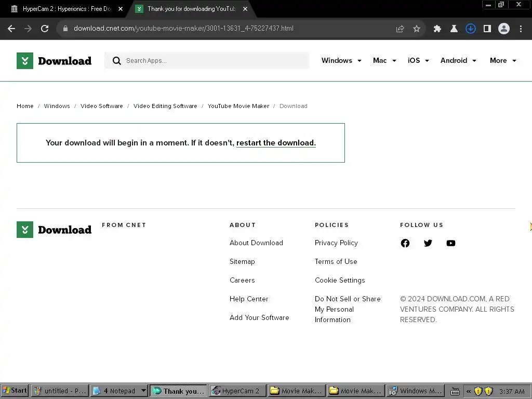Open the Windows breadcrumb link
Viewport: 532px width, 399px height.
click(x=57, y=106)
